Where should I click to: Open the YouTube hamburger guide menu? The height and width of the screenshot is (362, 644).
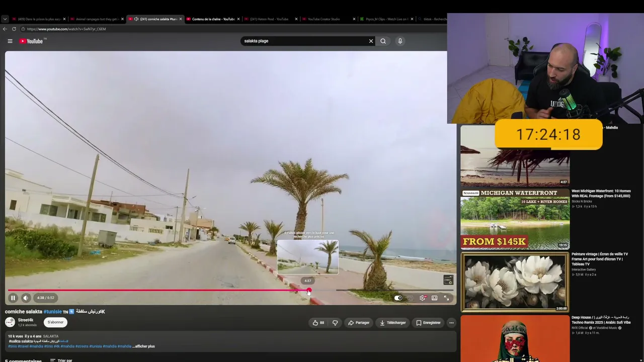10,41
